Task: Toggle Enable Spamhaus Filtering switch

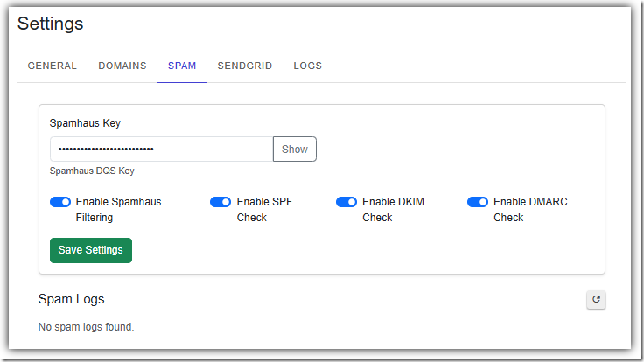Action: pos(60,202)
